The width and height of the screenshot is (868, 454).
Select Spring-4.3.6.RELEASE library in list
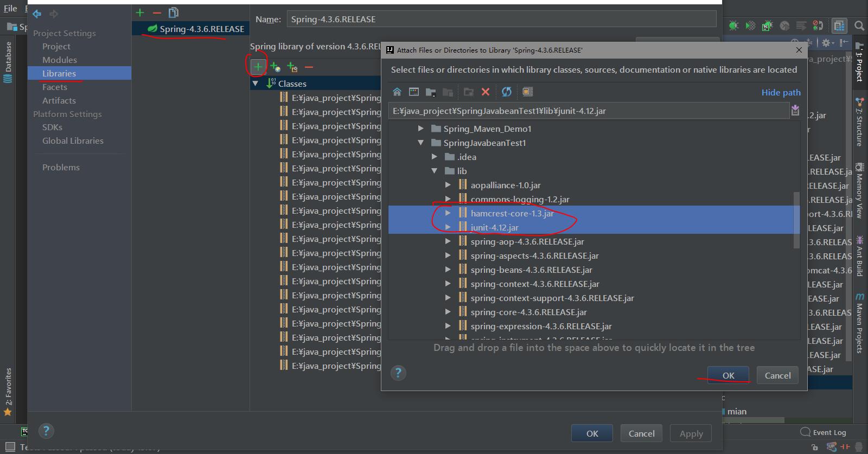tap(190, 29)
